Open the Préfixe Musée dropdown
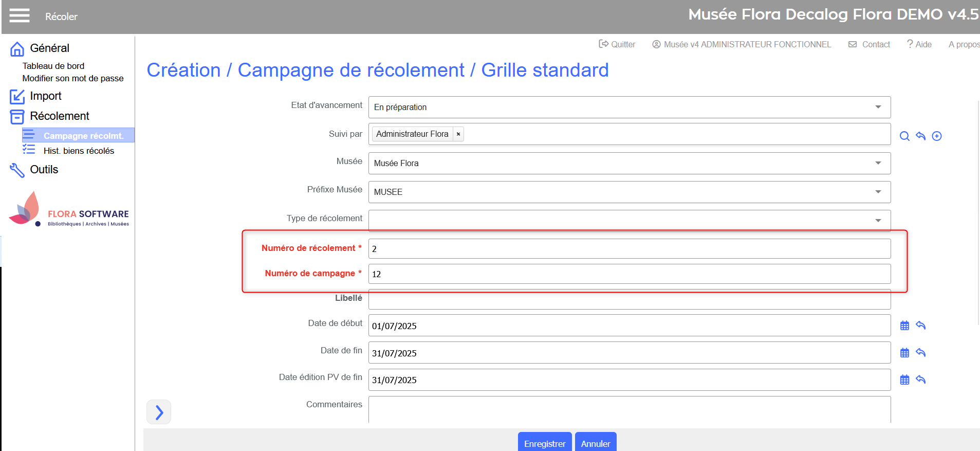The image size is (980, 451). click(x=629, y=192)
